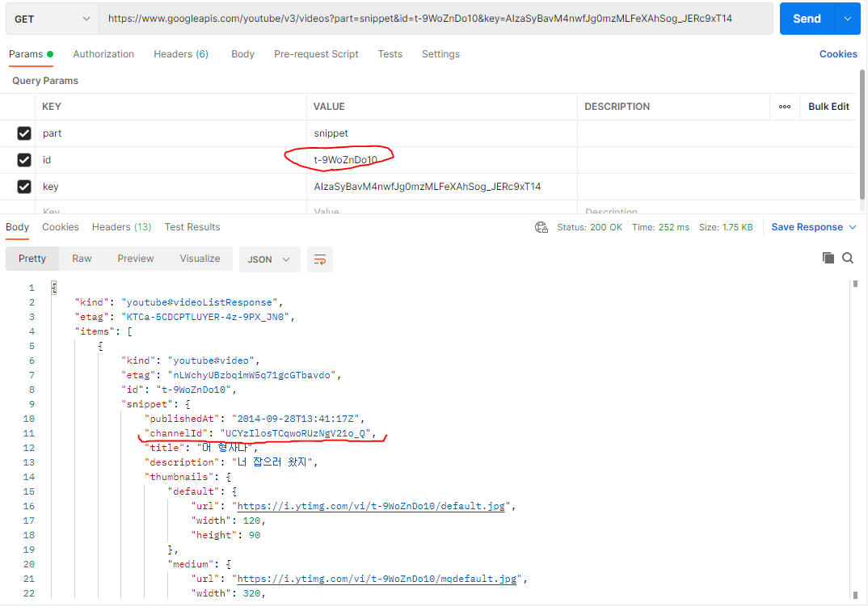Open the Pre-request Script tab
868x607 pixels.
click(x=316, y=53)
